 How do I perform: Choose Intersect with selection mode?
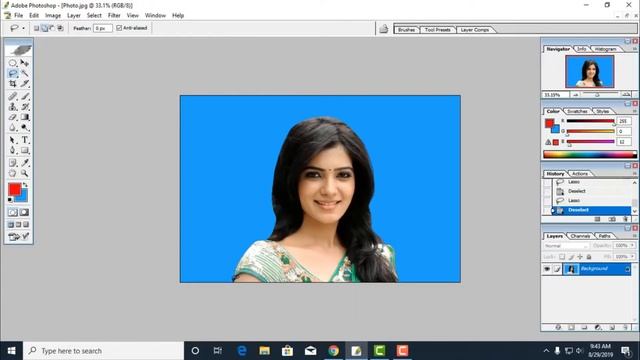click(60, 29)
